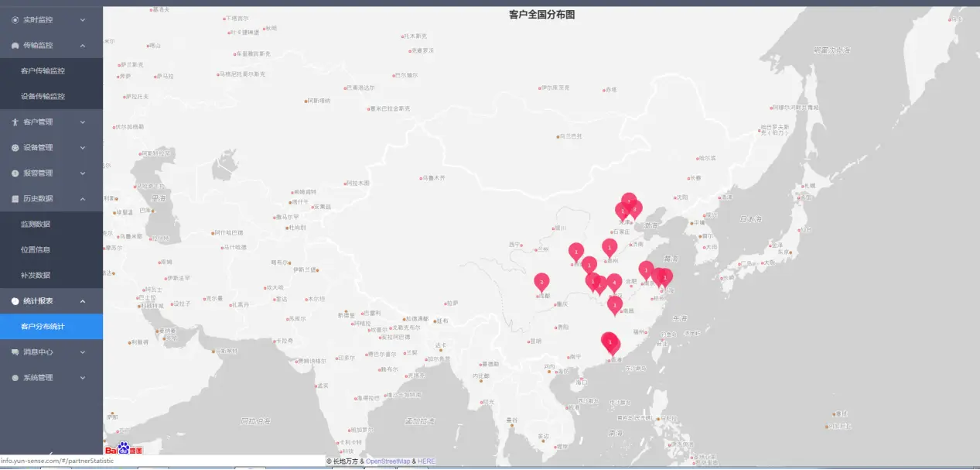Click the 传输监控 car icon
Viewport: 980px width, 470px height.
pos(15,45)
